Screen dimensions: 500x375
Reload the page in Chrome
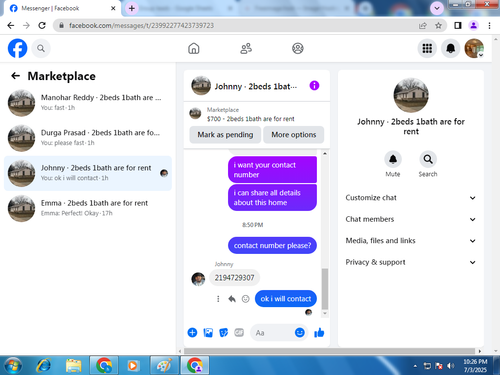(x=42, y=25)
